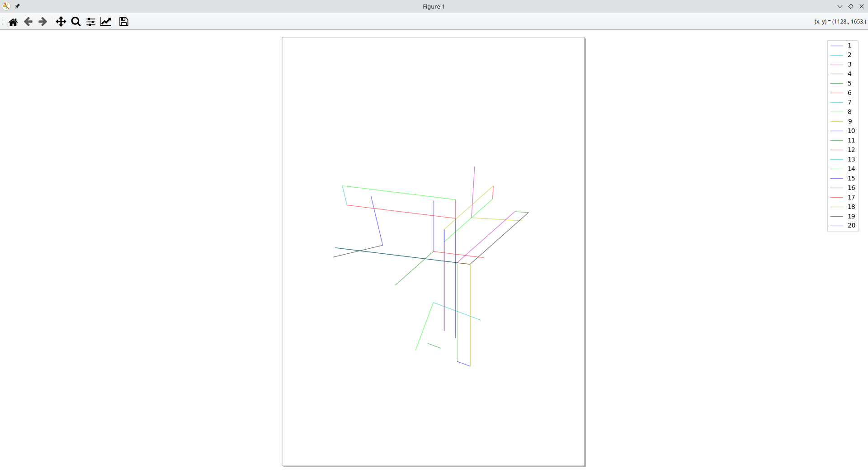Click the matplotlib app icon in the title bar

pos(6,6)
